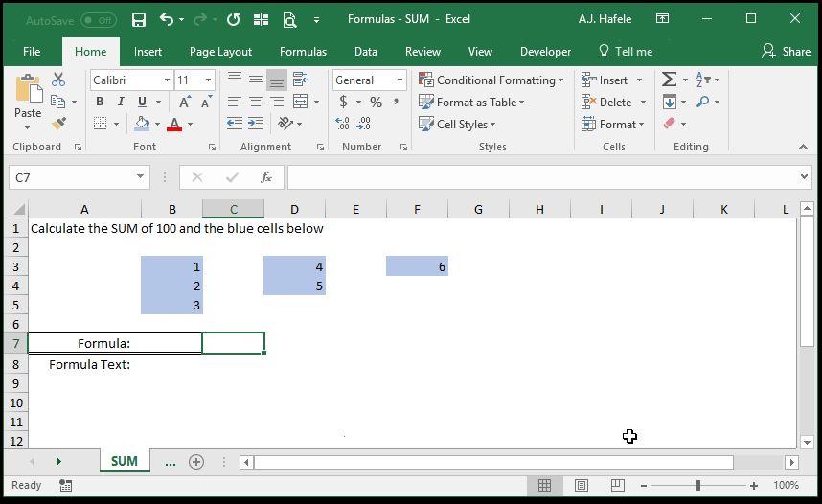The height and width of the screenshot is (504, 822).
Task: Decrease Decimal places
Action: [x=364, y=124]
